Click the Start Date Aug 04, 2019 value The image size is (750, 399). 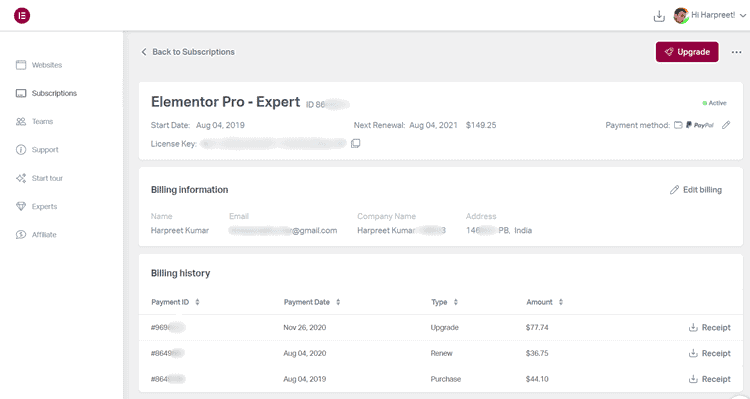[x=220, y=125]
